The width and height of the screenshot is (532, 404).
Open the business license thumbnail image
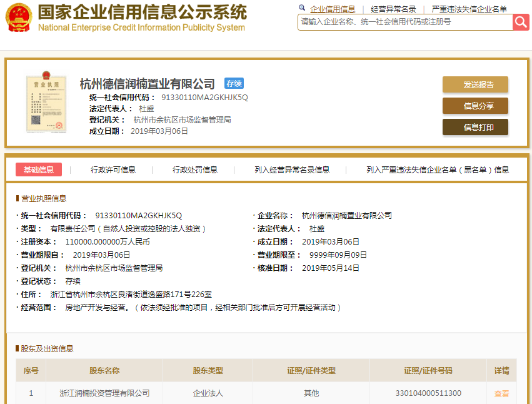(x=46, y=101)
